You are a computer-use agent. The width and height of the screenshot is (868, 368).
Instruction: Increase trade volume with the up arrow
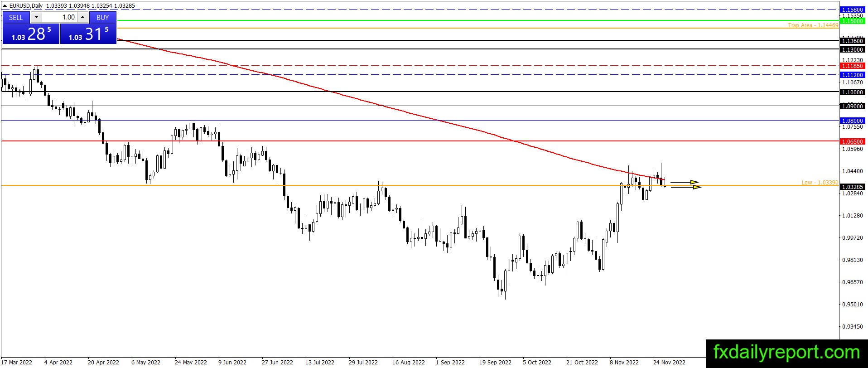click(82, 17)
